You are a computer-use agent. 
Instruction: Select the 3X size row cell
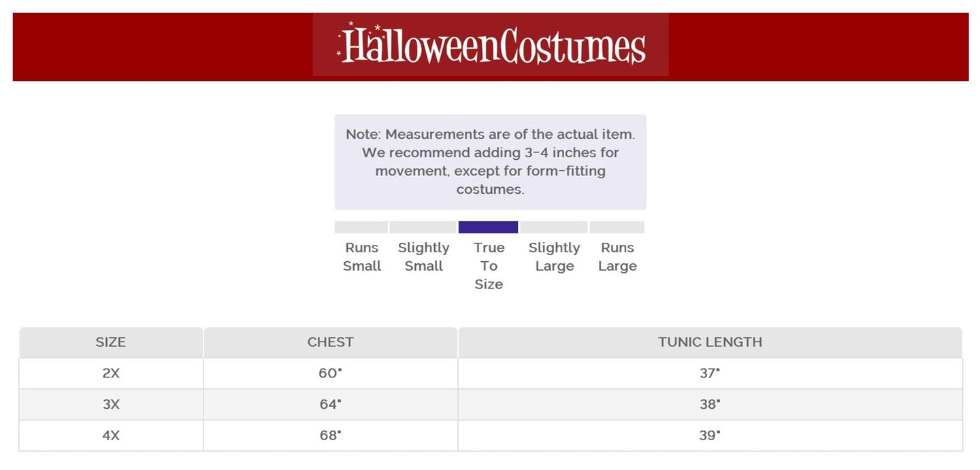(x=111, y=405)
